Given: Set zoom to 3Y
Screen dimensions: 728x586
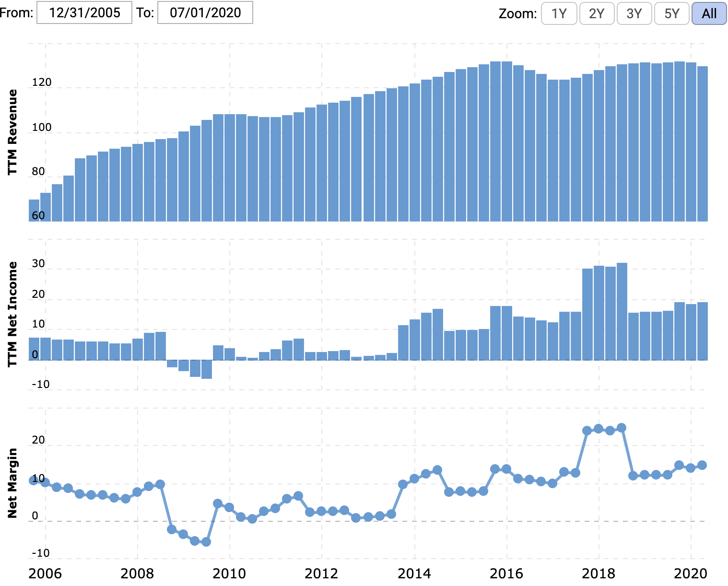Looking at the screenshot, I should [634, 13].
